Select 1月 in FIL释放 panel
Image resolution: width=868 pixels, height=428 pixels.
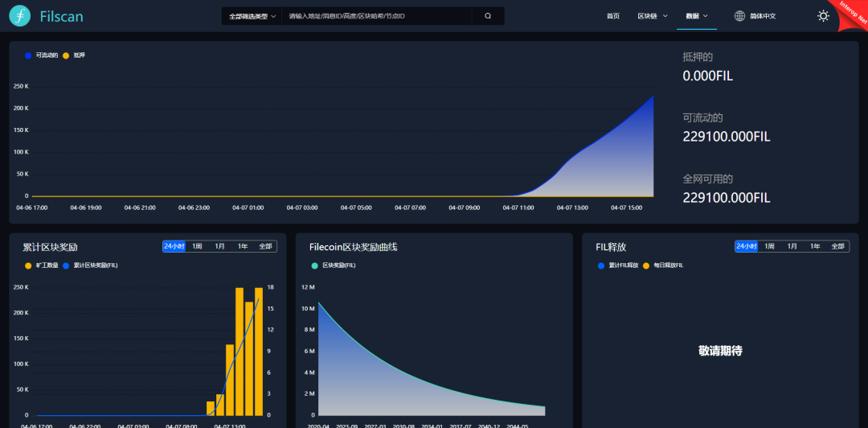tap(792, 246)
